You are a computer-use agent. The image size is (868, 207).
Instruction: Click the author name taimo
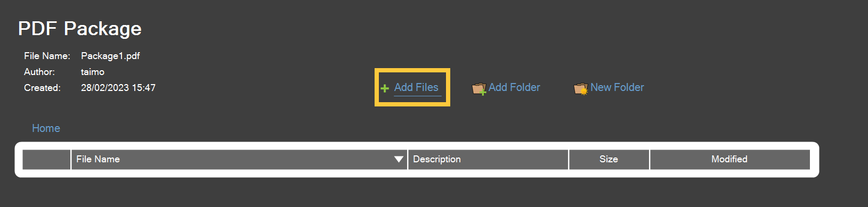(93, 72)
